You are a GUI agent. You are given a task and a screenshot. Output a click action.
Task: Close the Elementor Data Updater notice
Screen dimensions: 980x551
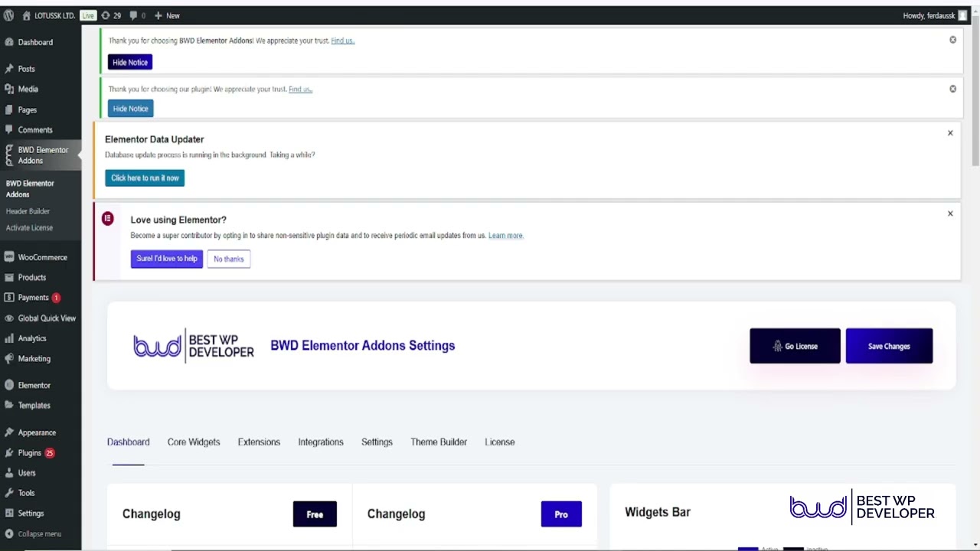[x=950, y=133]
